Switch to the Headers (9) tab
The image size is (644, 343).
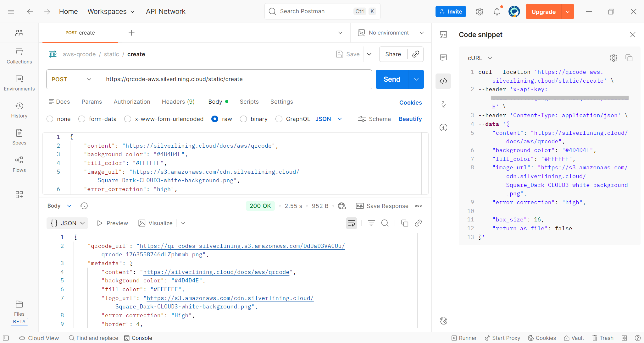[178, 102]
